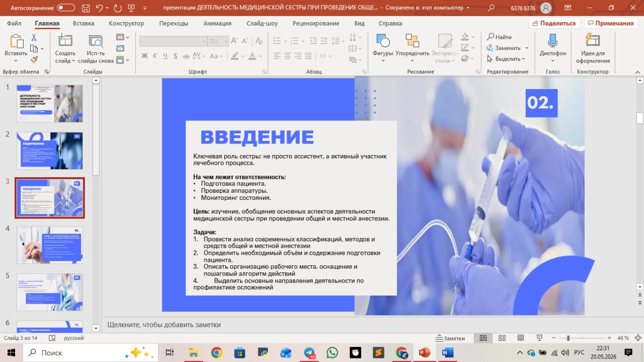Switch to Reading view icon
The height and width of the screenshot is (362, 644).
point(520,338)
